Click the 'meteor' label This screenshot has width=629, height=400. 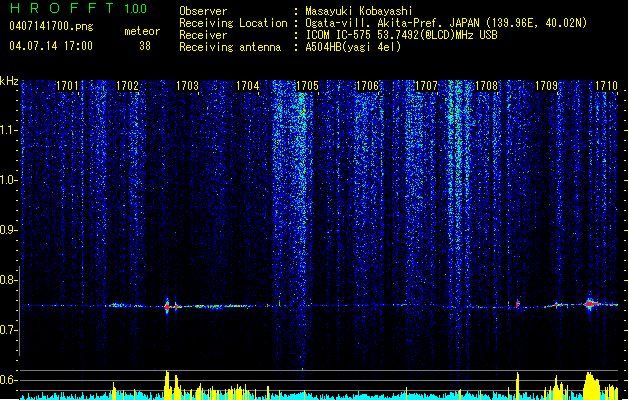(142, 31)
